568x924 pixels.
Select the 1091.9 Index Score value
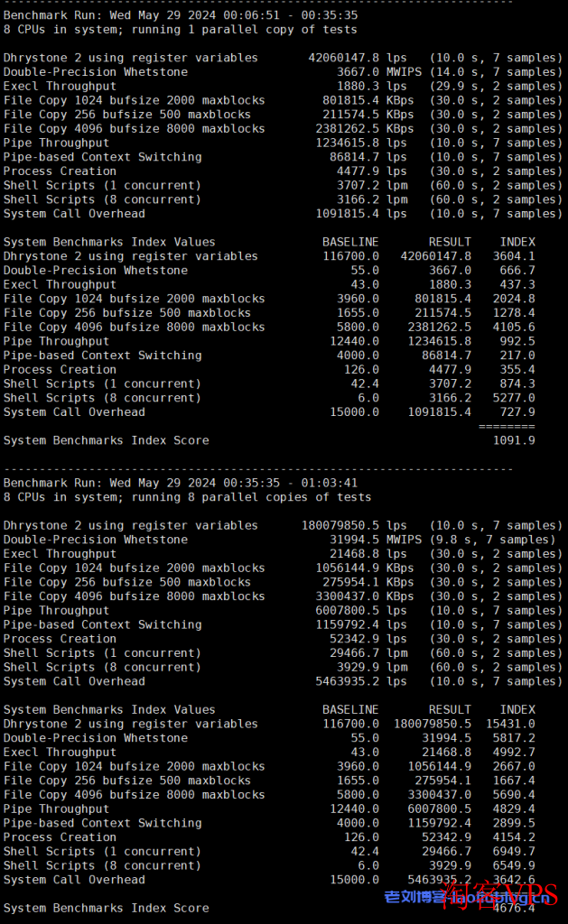click(x=514, y=440)
